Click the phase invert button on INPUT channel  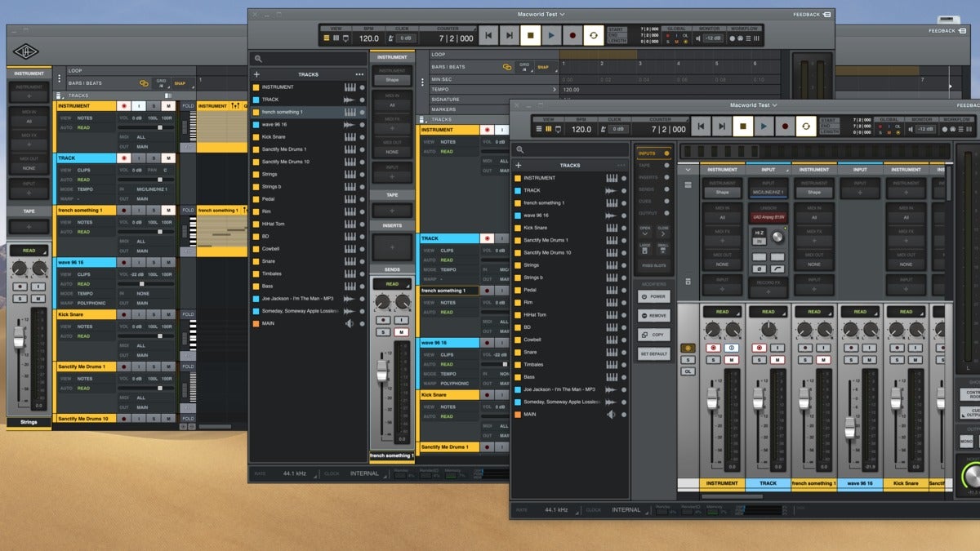click(x=759, y=269)
